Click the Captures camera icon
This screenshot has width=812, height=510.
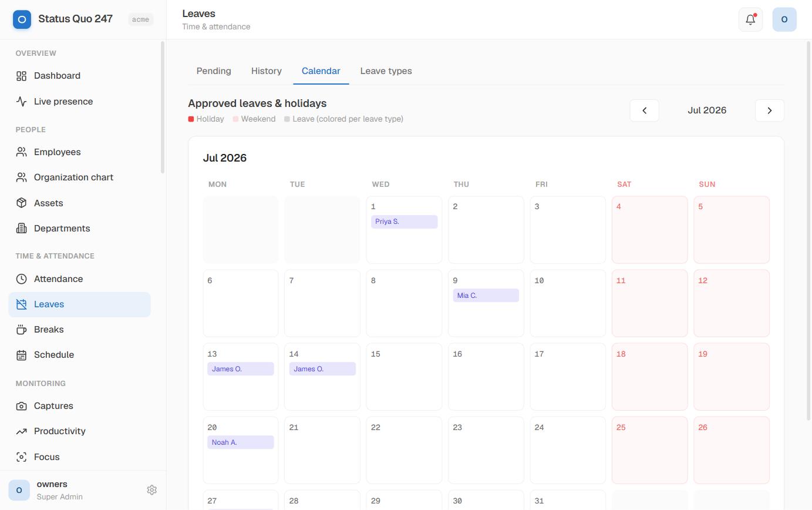click(22, 406)
